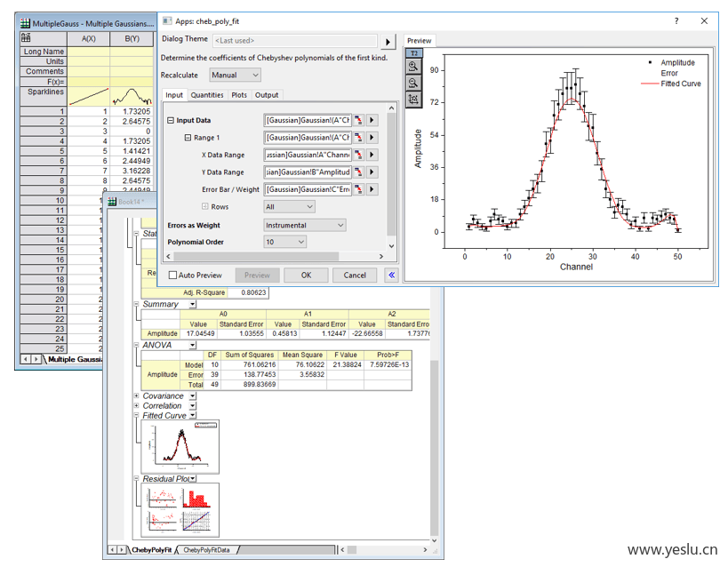Open the Dialog Theme arrow menu
Image resolution: width=728 pixels, height=567 pixels.
[388, 42]
